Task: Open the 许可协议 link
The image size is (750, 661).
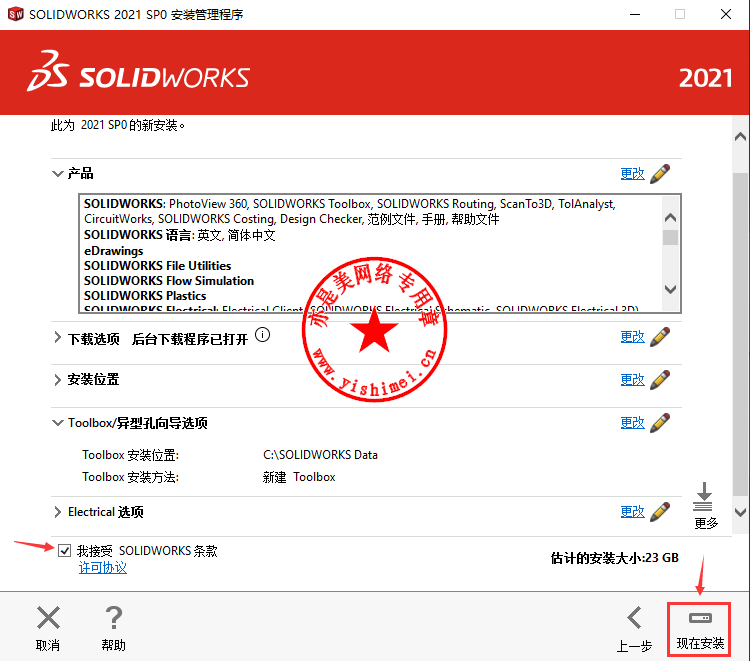Action: [103, 568]
